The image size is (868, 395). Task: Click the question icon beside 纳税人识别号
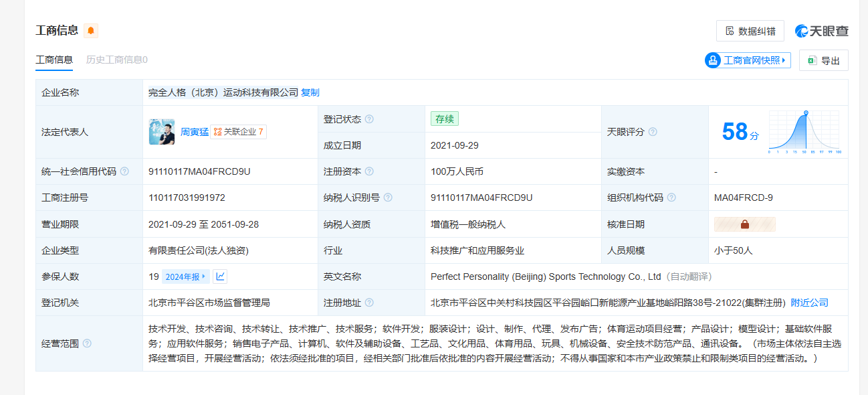pos(388,197)
